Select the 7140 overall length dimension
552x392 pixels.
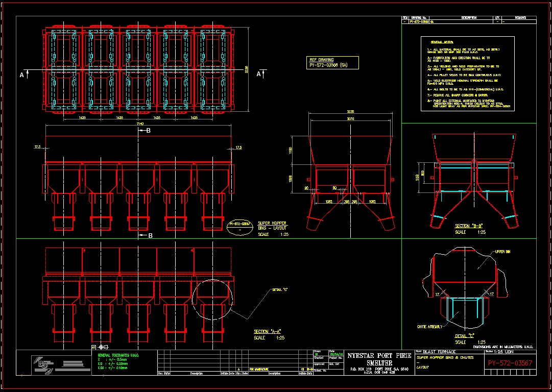click(x=138, y=124)
